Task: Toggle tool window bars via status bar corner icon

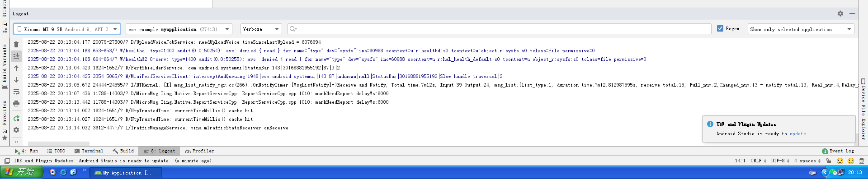Action: (x=7, y=161)
